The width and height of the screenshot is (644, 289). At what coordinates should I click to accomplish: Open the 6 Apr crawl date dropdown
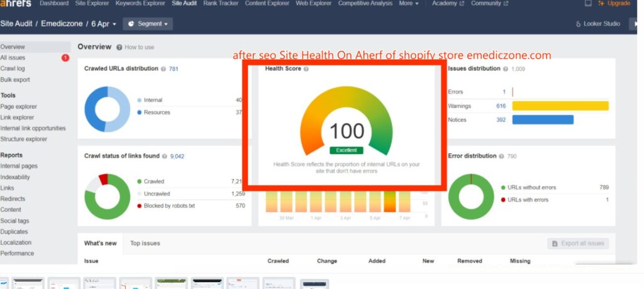[x=105, y=24]
